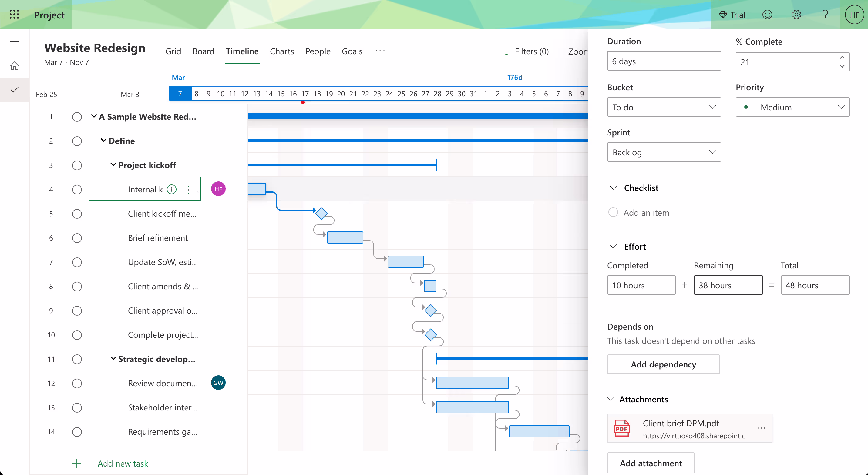Switch to the Board tab
Screen dimensions: 868x475
click(203, 51)
